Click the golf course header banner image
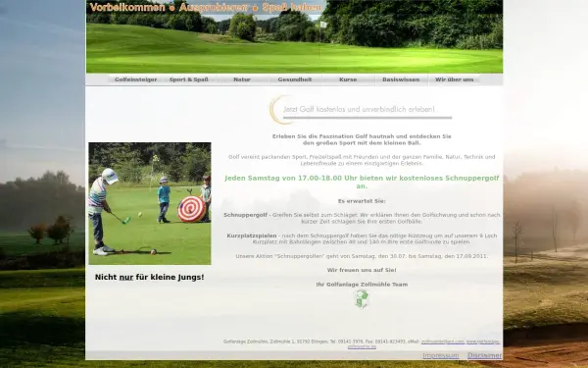588x368 pixels. point(294,36)
